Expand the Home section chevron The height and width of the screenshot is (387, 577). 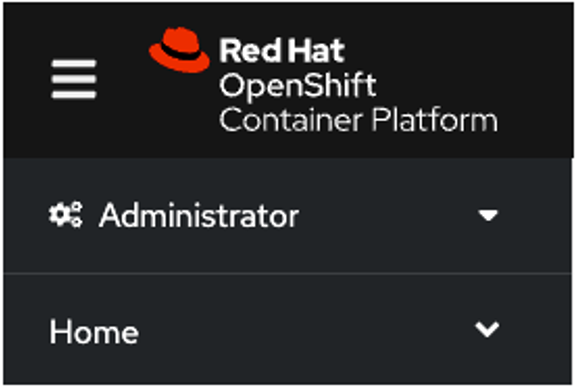point(487,329)
